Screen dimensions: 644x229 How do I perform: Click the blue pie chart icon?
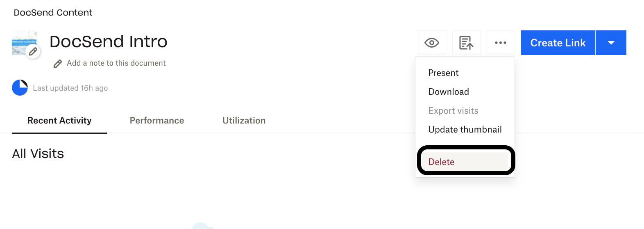(x=20, y=88)
